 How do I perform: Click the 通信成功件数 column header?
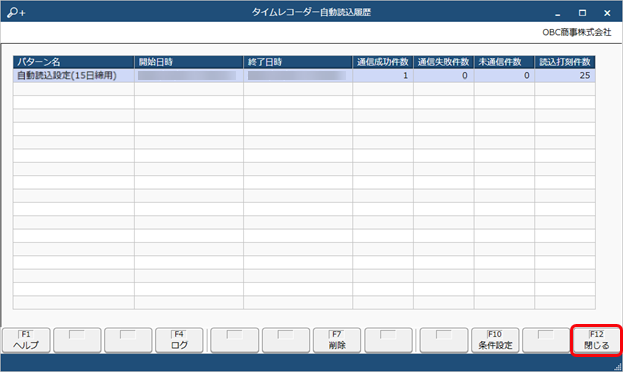point(383,62)
